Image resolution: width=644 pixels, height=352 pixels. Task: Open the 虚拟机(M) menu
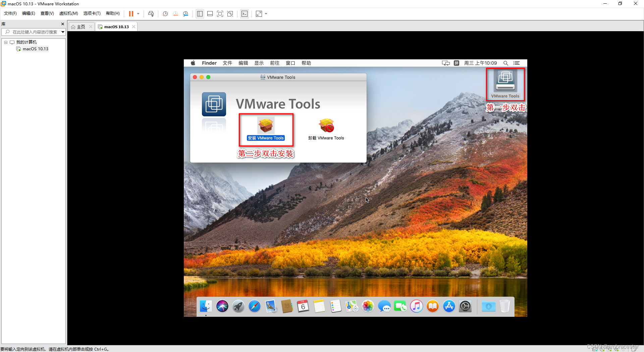point(69,13)
